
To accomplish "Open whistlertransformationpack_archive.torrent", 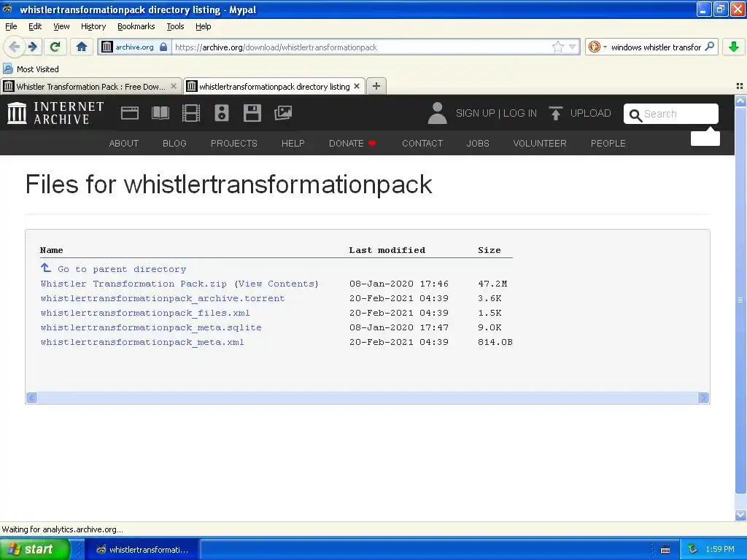I will coord(163,298).
